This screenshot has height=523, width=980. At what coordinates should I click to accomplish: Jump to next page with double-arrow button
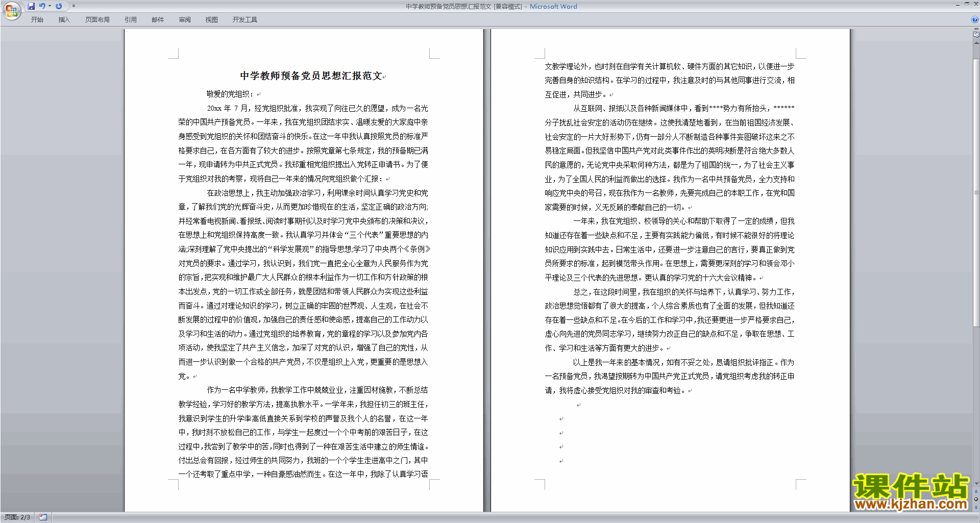pos(976,507)
